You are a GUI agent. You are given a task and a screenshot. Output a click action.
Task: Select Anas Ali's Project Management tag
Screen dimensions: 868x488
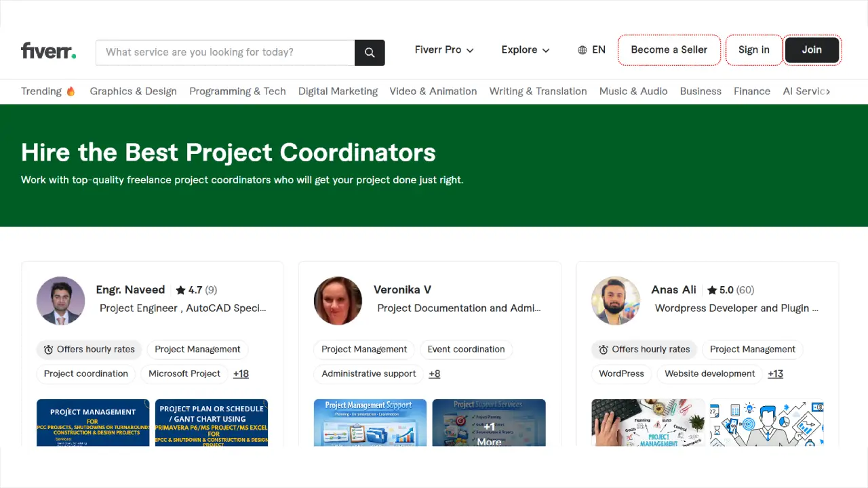tap(753, 350)
